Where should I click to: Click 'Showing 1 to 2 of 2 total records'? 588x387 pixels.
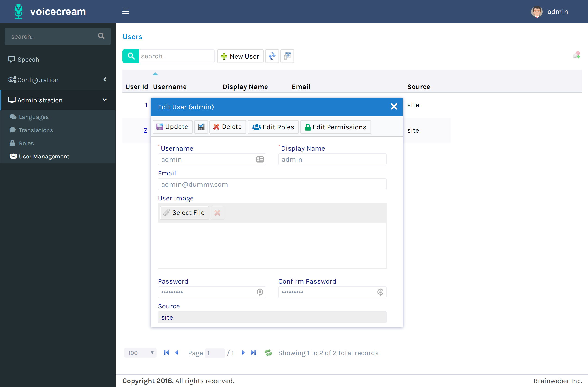coord(328,353)
